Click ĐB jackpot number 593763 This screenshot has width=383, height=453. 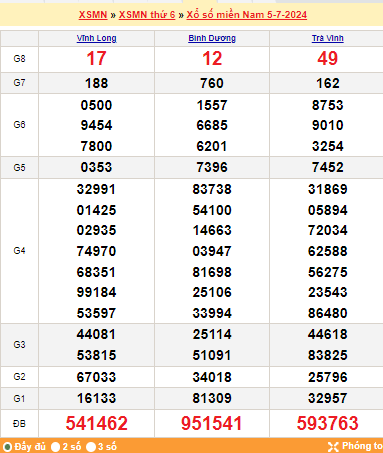[x=328, y=423]
